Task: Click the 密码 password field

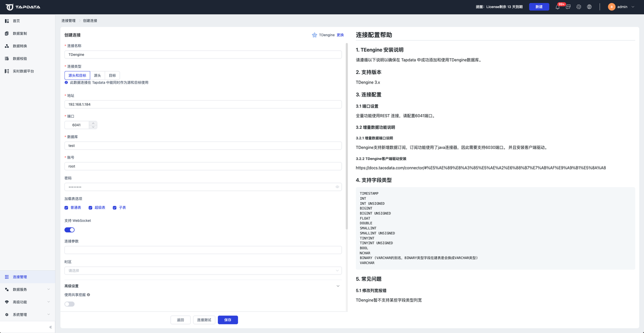Action: 203,187
